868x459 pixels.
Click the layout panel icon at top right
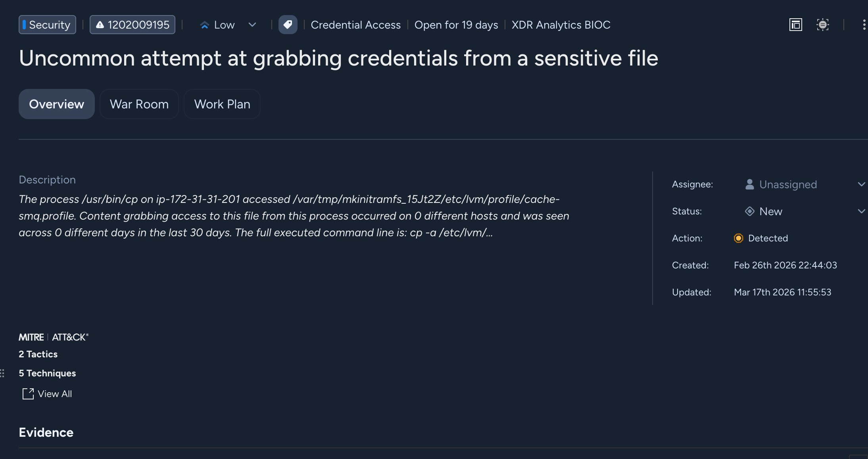pos(796,25)
